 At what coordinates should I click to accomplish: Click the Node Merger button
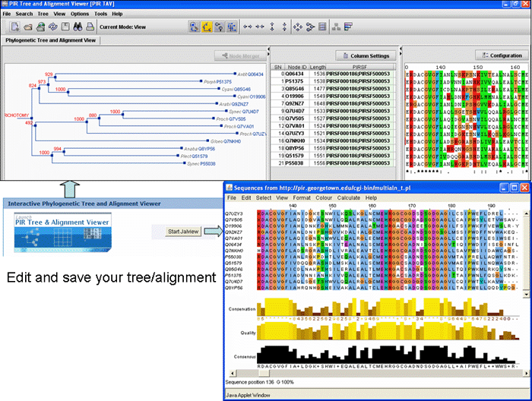click(x=240, y=55)
